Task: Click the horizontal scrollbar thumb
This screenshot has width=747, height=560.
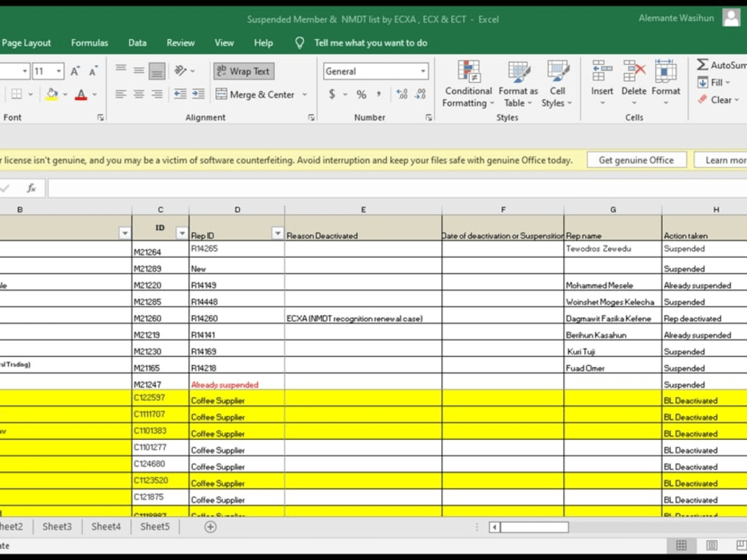Action: coord(535,527)
